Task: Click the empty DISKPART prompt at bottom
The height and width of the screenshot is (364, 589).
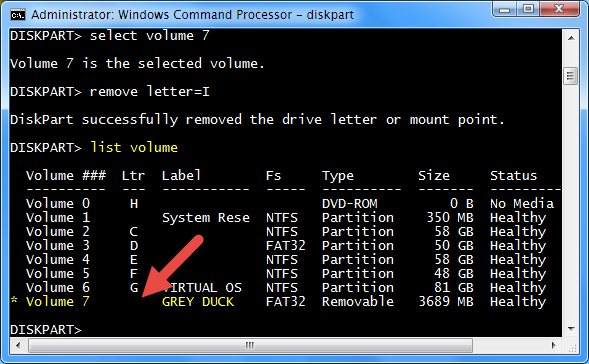Action: tap(46, 329)
